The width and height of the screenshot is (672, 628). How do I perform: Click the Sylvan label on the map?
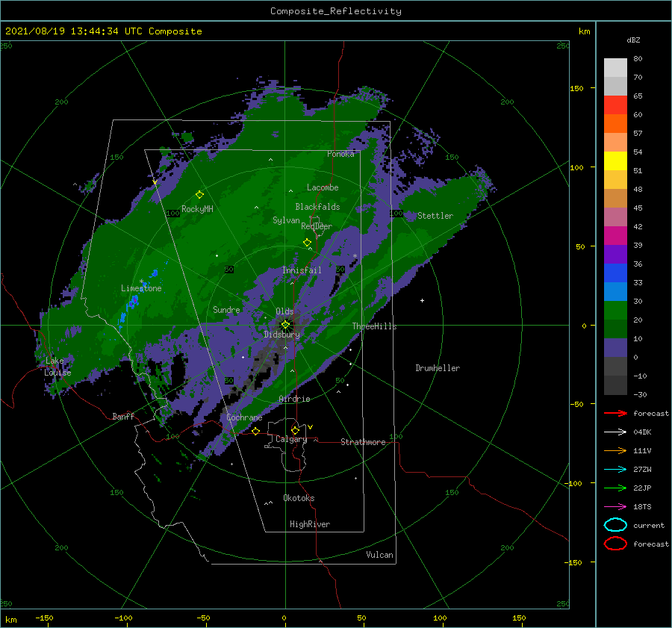pyautogui.click(x=286, y=220)
